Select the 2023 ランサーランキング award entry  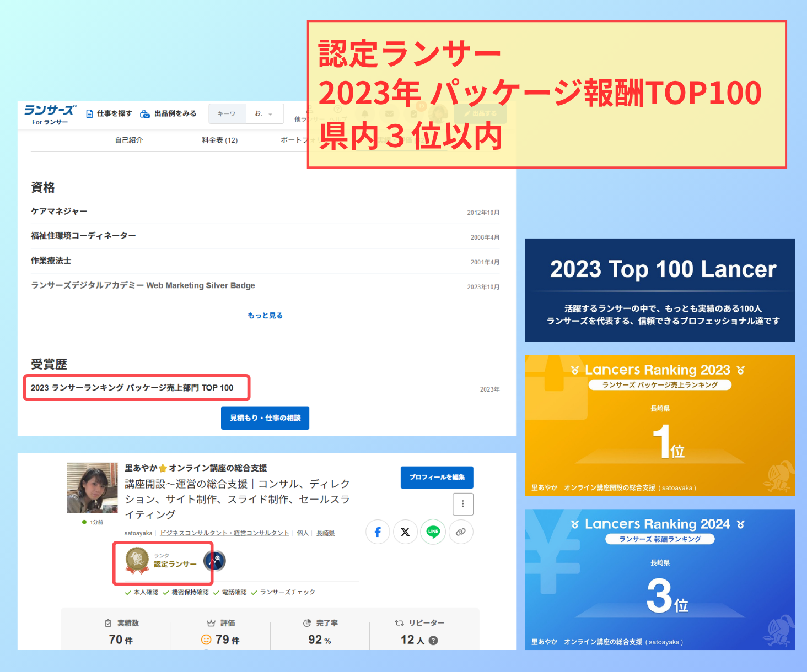click(132, 388)
